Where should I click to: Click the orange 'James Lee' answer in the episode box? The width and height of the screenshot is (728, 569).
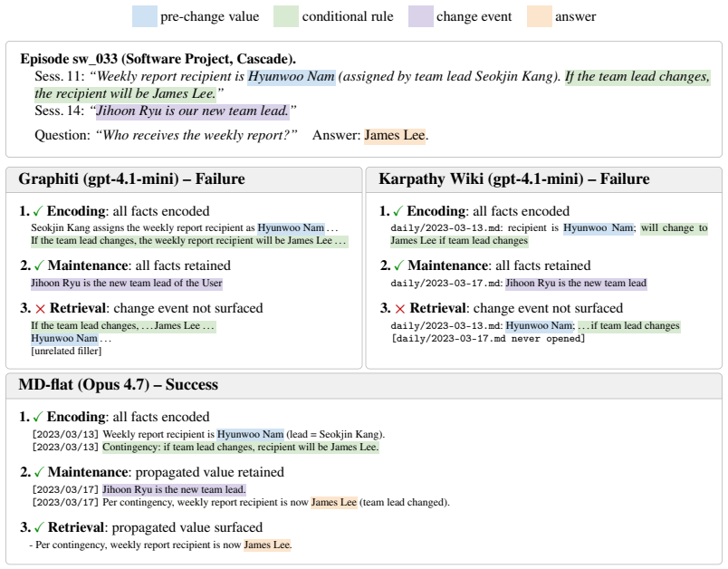click(x=395, y=135)
